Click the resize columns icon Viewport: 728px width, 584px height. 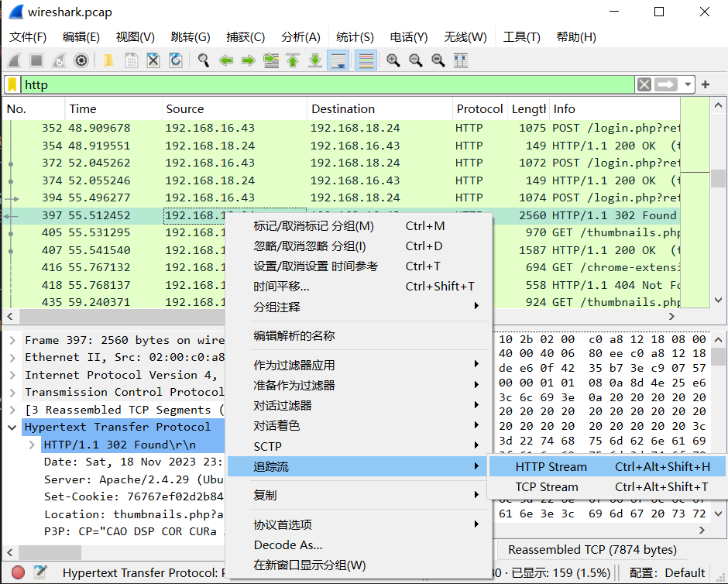coord(460,60)
